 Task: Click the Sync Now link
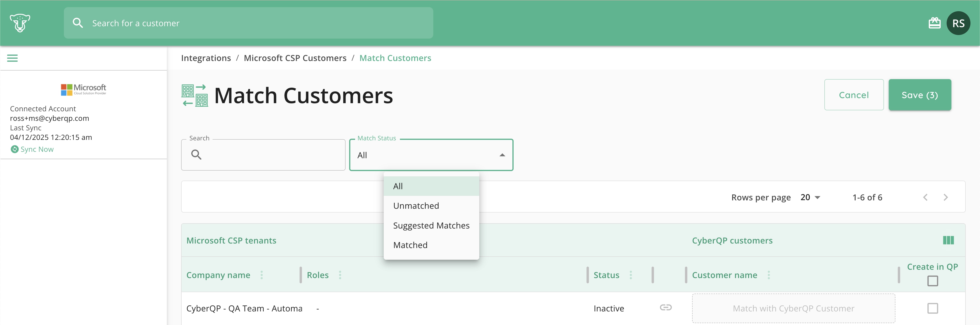37,149
